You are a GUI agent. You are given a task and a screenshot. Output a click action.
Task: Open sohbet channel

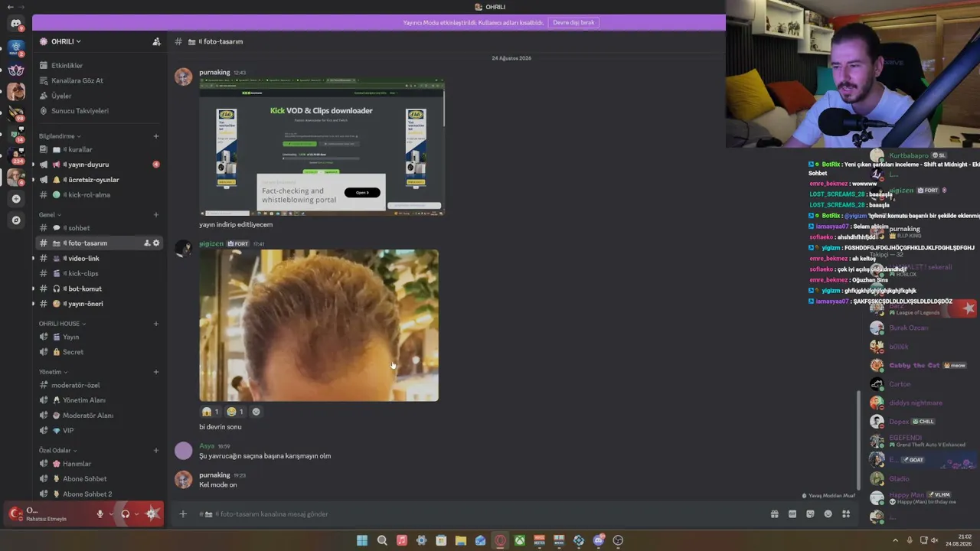(99, 228)
